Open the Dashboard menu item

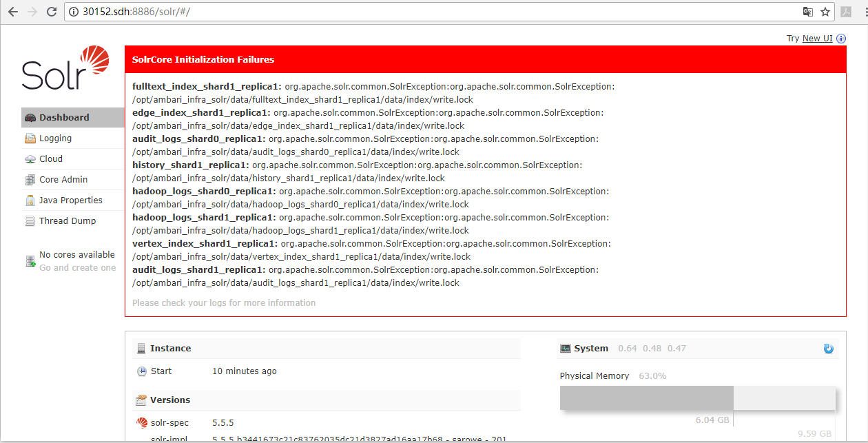tap(73, 118)
